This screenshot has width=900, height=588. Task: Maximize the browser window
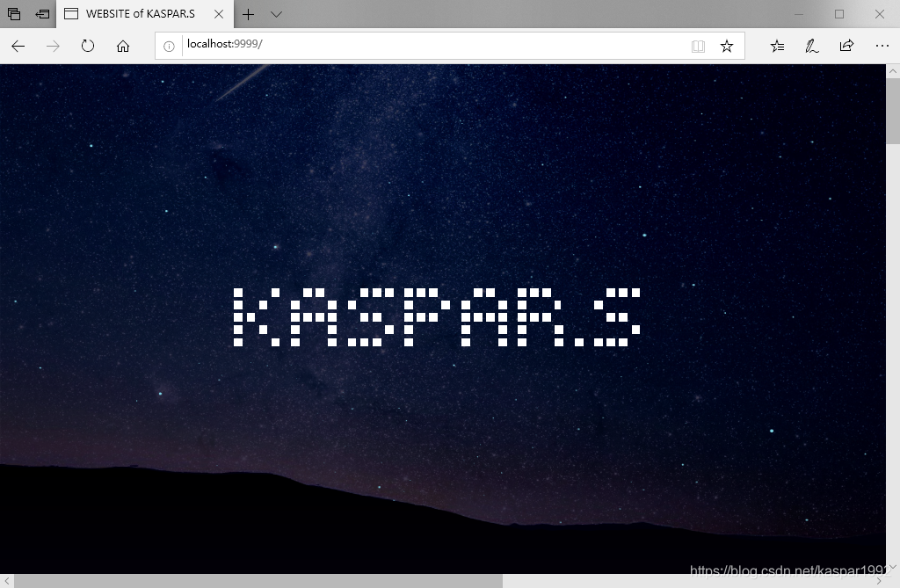(839, 14)
